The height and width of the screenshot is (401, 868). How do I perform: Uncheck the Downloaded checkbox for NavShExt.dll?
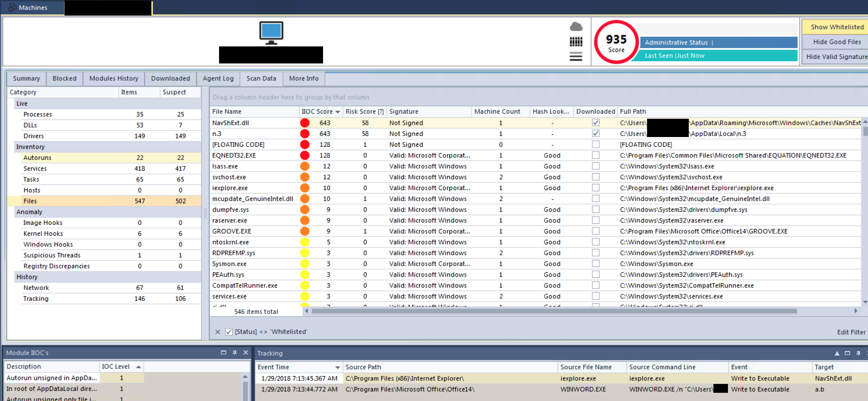click(596, 123)
